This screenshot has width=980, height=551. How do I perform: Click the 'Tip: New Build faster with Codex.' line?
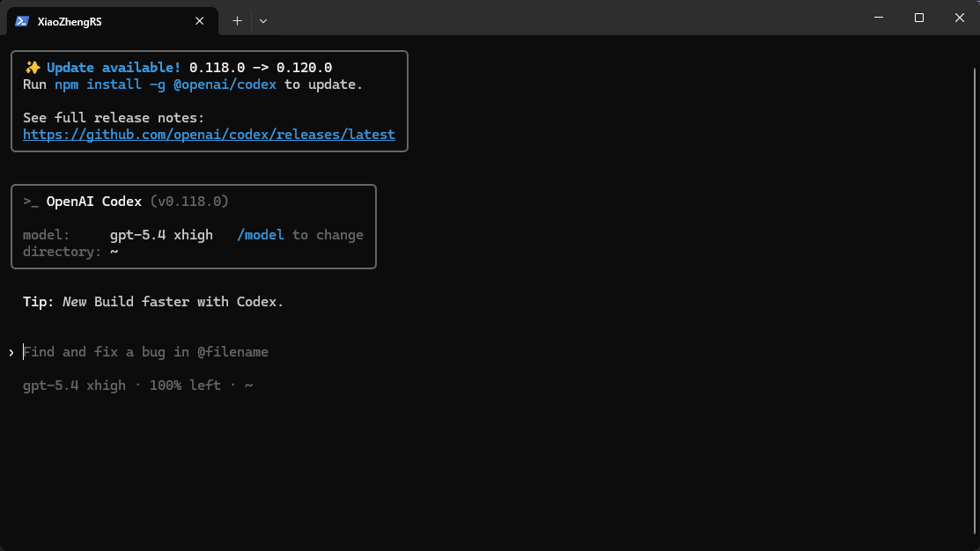pyautogui.click(x=153, y=302)
